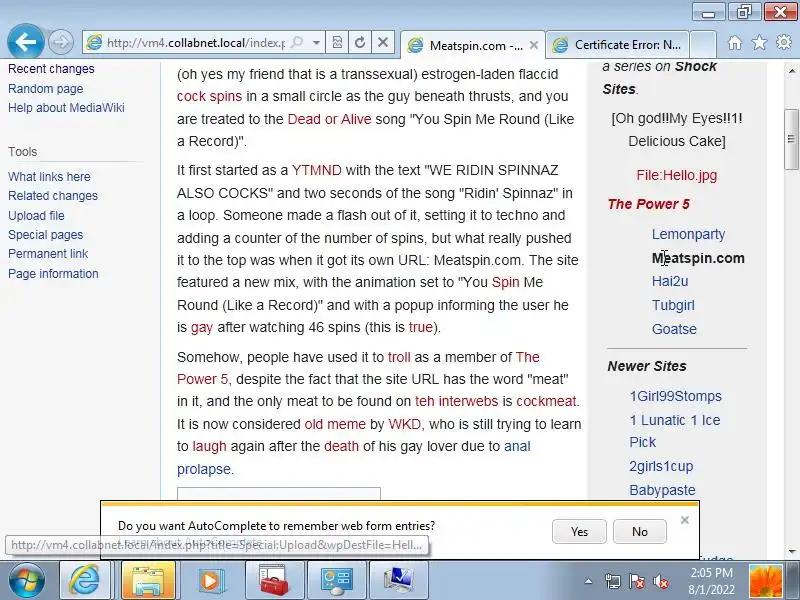Click the browser Forward arrow button
This screenshot has height=600, width=800.
click(61, 42)
